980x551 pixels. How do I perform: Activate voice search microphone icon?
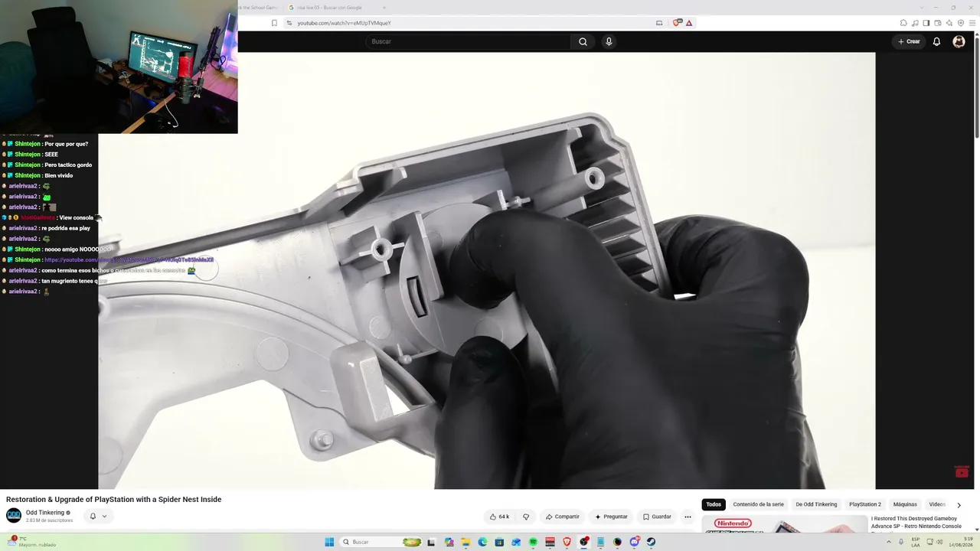(x=609, y=41)
